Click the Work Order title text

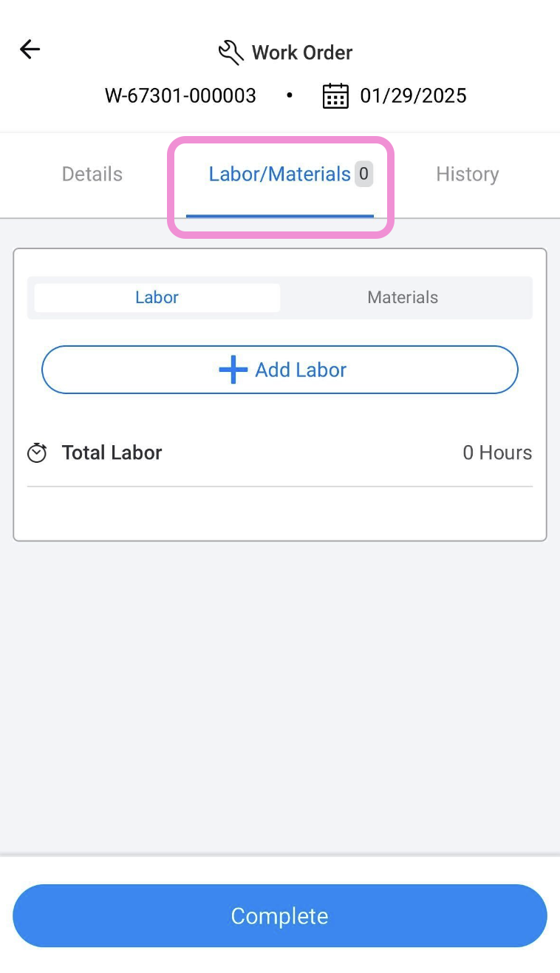pos(302,52)
